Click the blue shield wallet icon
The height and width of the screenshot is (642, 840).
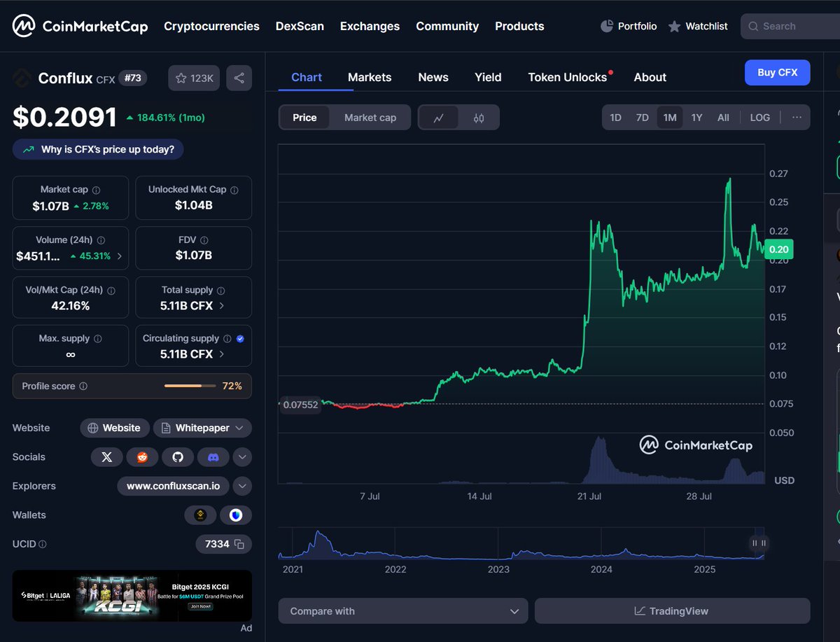click(x=236, y=515)
